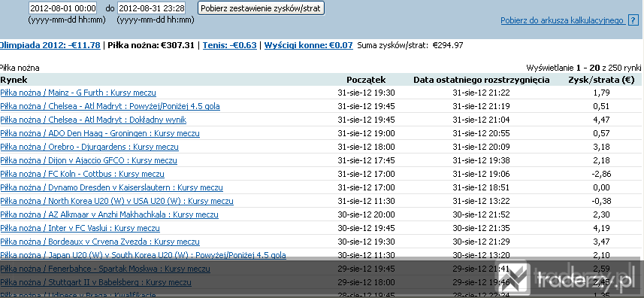
Task: Click Pobierz zestawienie zysków/strat button
Action: coord(261,8)
